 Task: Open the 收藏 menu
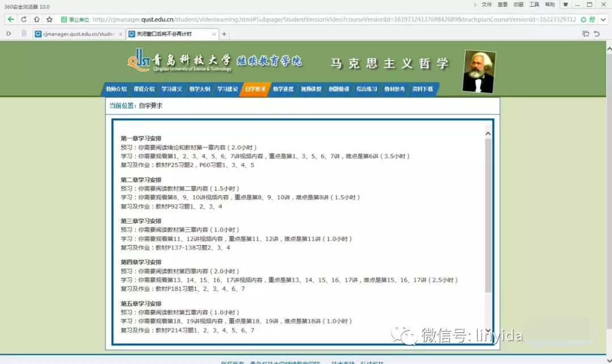point(518,5)
